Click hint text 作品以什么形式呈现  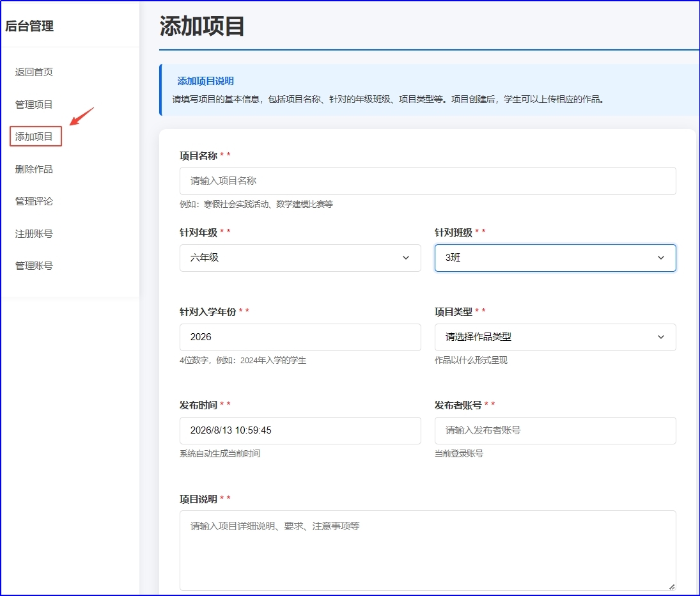click(471, 360)
